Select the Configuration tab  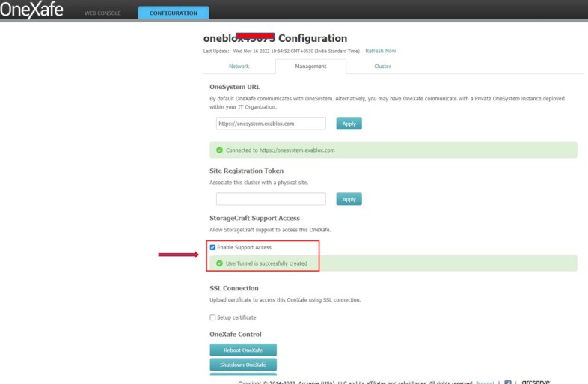click(x=174, y=13)
